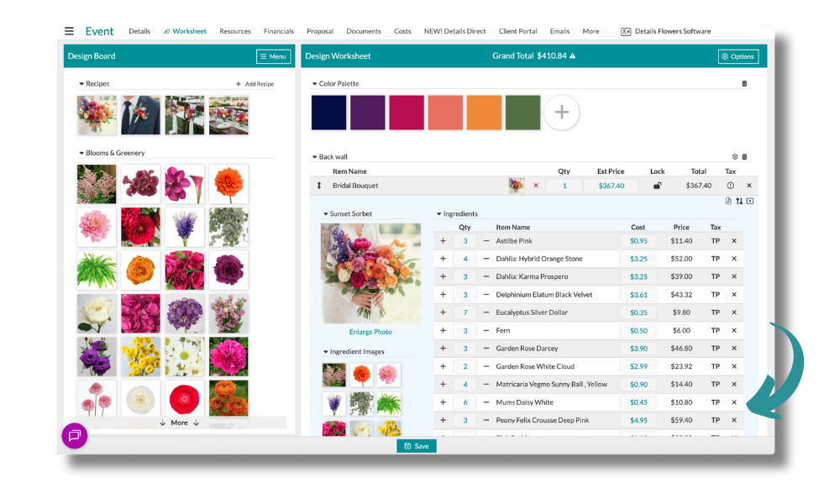The width and height of the screenshot is (840, 504).
Task: Toggle the lock on Bridal Bouquet price
Action: (657, 186)
